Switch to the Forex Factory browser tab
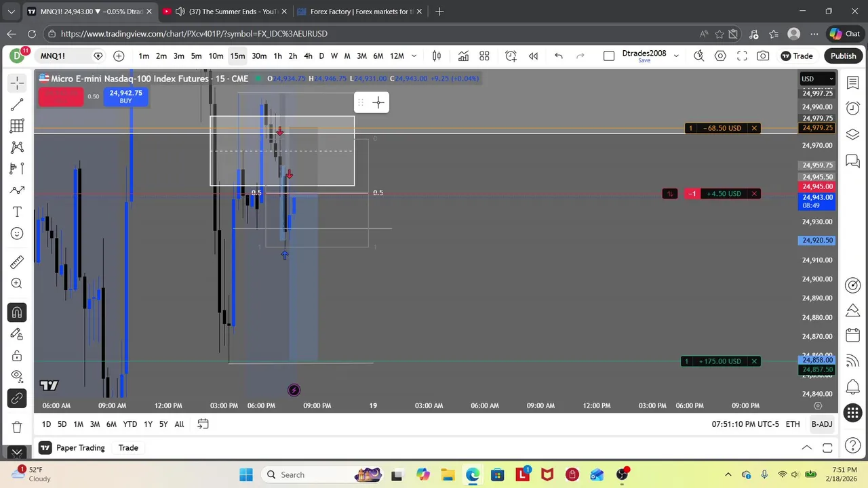 pos(362,12)
